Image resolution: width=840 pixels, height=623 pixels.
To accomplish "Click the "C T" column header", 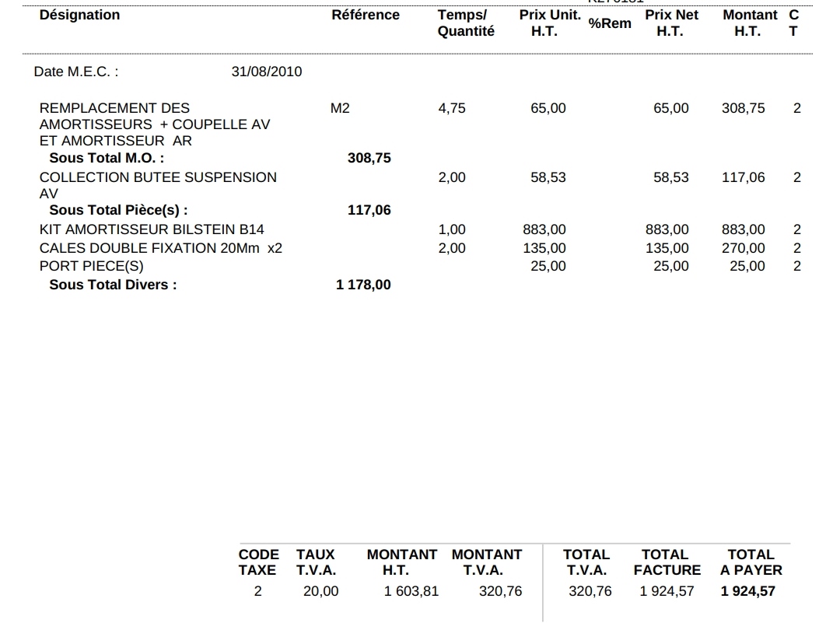I will tap(793, 23).
